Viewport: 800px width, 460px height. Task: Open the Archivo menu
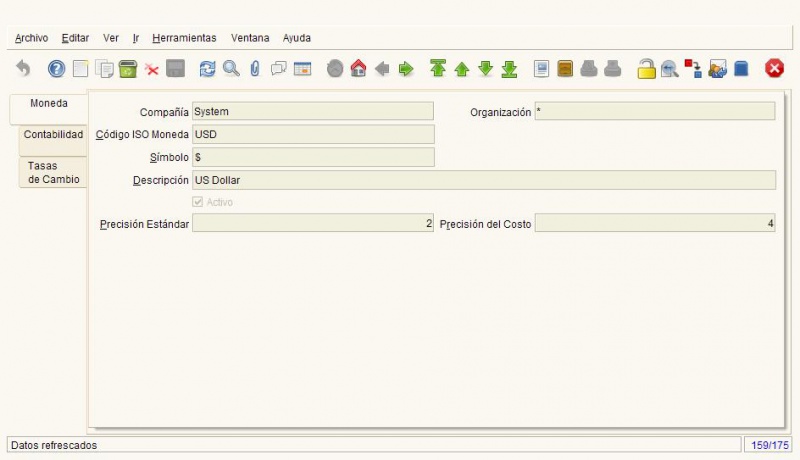pyautogui.click(x=31, y=38)
